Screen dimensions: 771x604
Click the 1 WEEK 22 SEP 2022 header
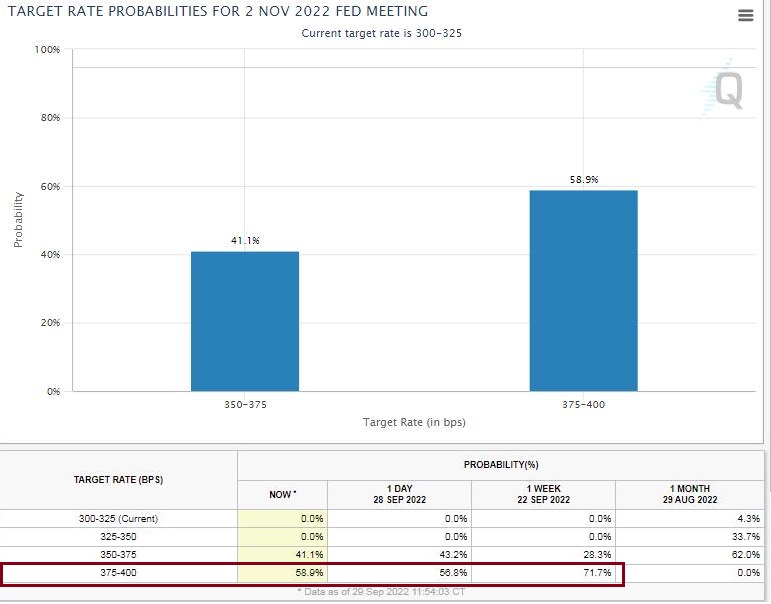(x=543, y=494)
